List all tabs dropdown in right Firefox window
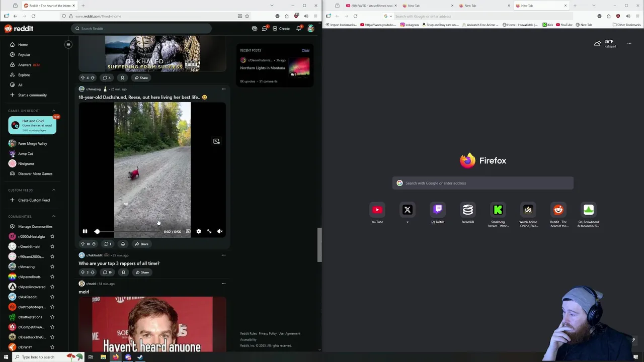Image resolution: width=644 pixels, height=362 pixels. (594, 6)
